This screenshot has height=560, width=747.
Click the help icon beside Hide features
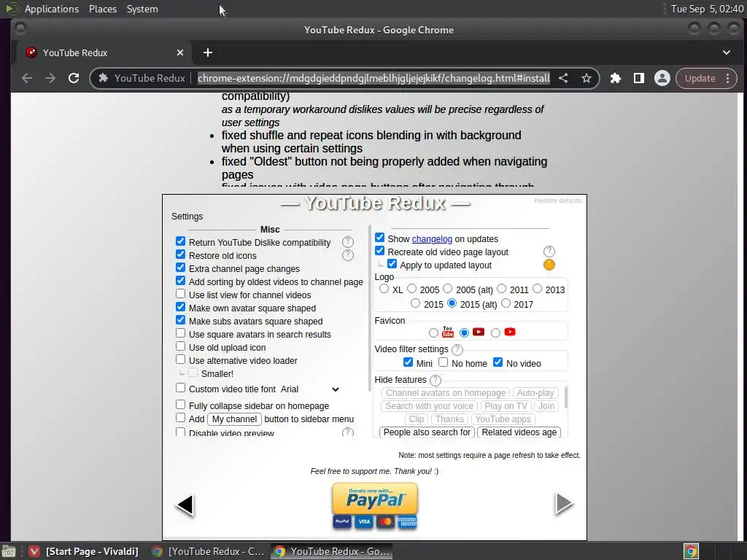tap(435, 380)
